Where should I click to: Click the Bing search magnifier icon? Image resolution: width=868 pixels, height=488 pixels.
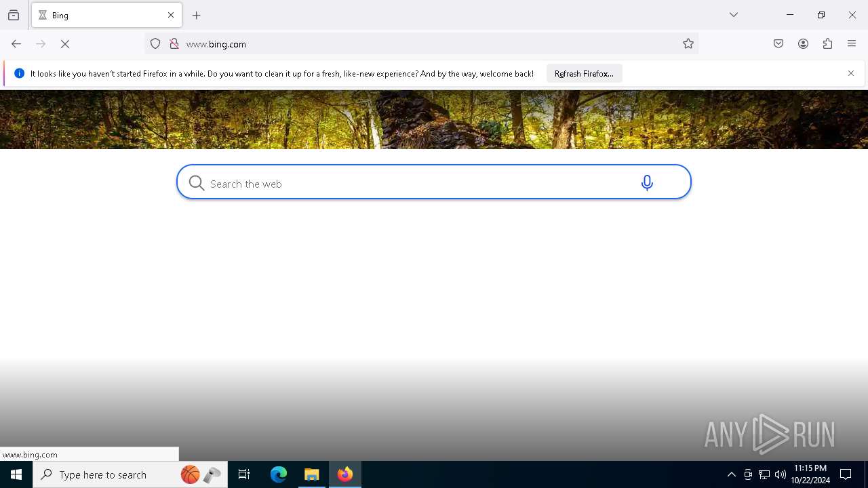pyautogui.click(x=197, y=183)
